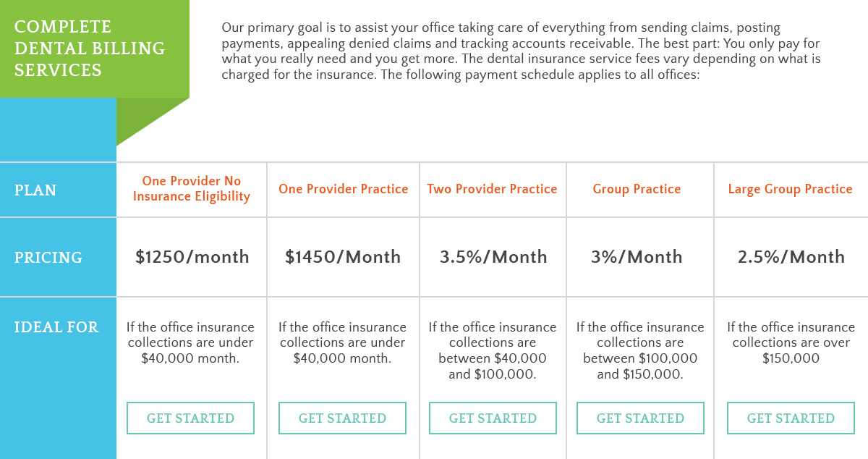Image resolution: width=868 pixels, height=459 pixels.
Task: Click the 3.5%/Month pricing cell
Action: [493, 257]
